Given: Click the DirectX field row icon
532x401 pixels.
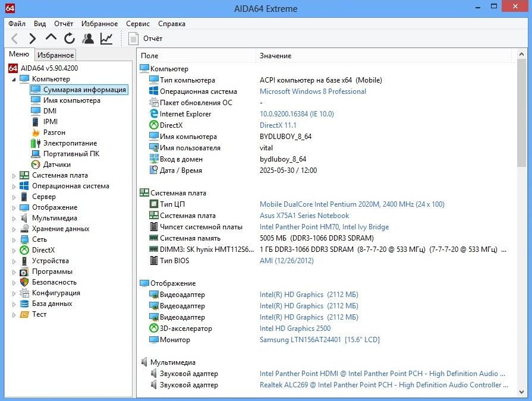Looking at the screenshot, I should tap(154, 125).
